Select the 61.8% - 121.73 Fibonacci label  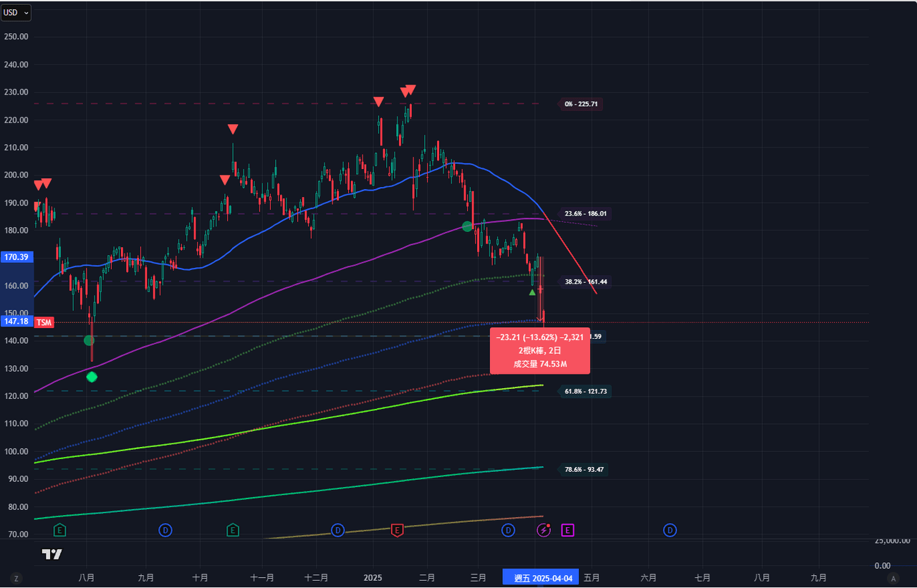pyautogui.click(x=585, y=391)
